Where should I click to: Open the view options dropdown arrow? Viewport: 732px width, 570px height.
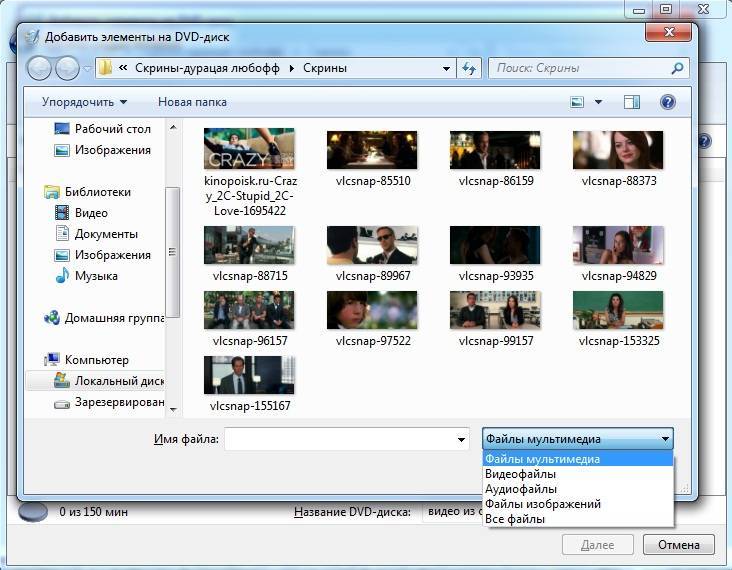[598, 102]
